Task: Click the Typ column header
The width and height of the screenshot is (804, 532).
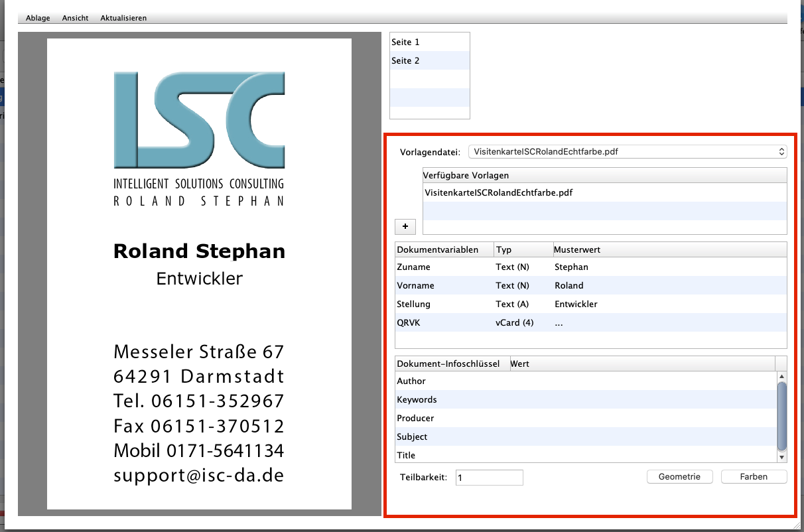Action: pyautogui.click(x=523, y=249)
